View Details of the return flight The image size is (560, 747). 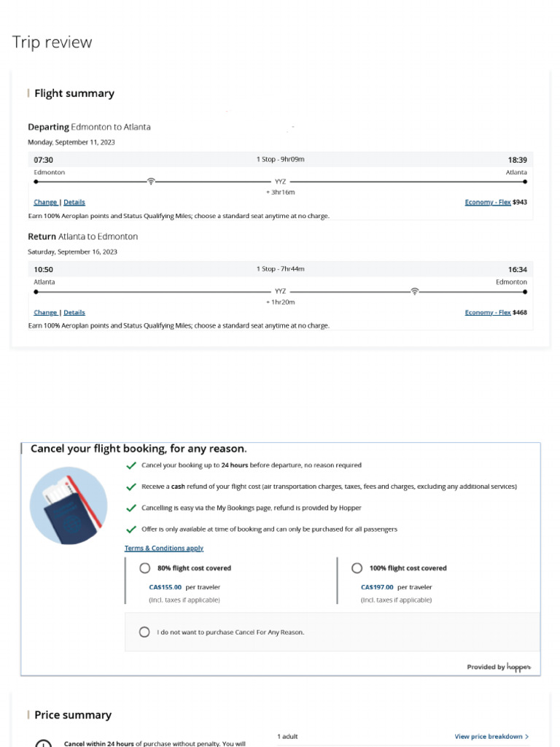click(x=74, y=312)
